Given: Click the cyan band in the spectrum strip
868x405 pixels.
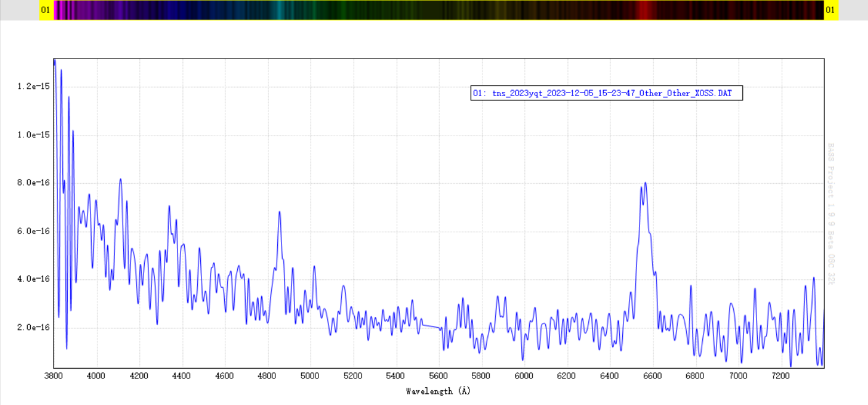Looking at the screenshot, I should [280, 10].
